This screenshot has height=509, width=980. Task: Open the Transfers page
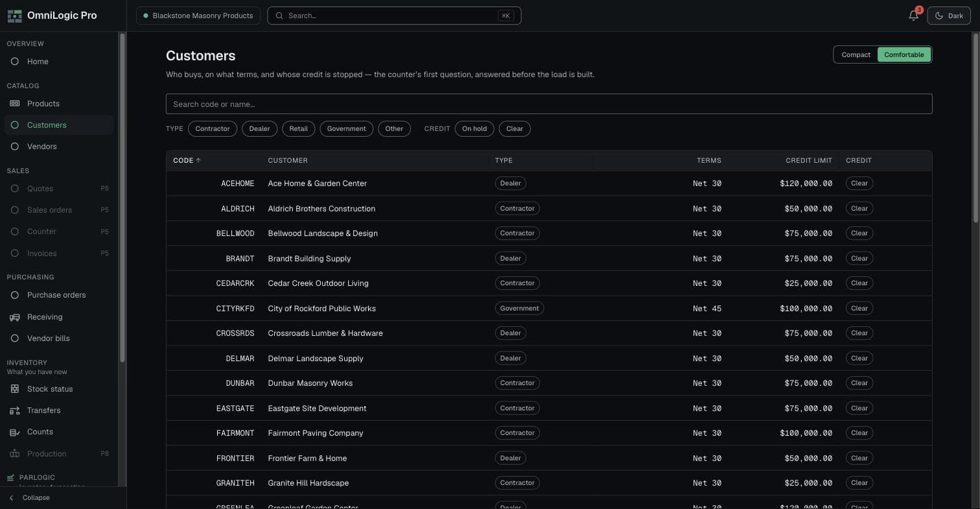pos(58,410)
